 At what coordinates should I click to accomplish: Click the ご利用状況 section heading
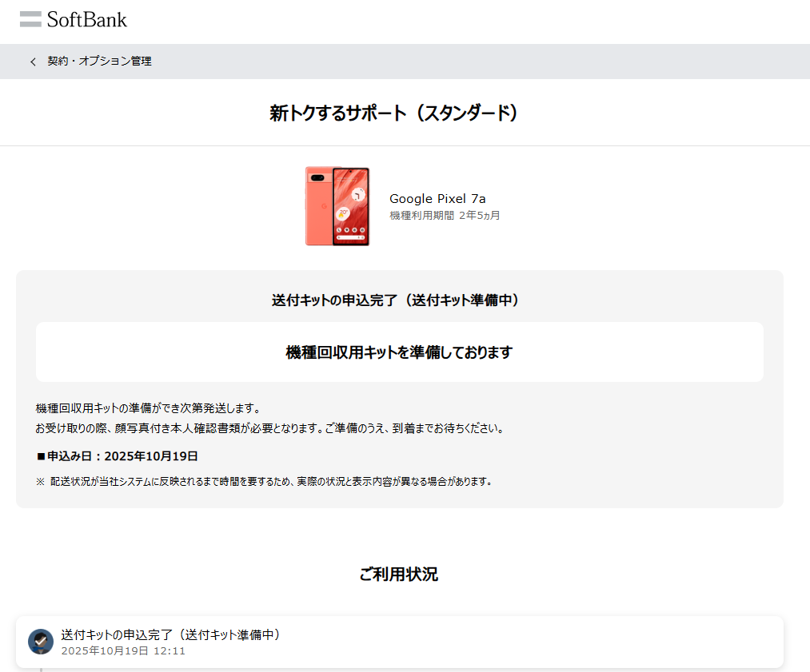click(399, 575)
